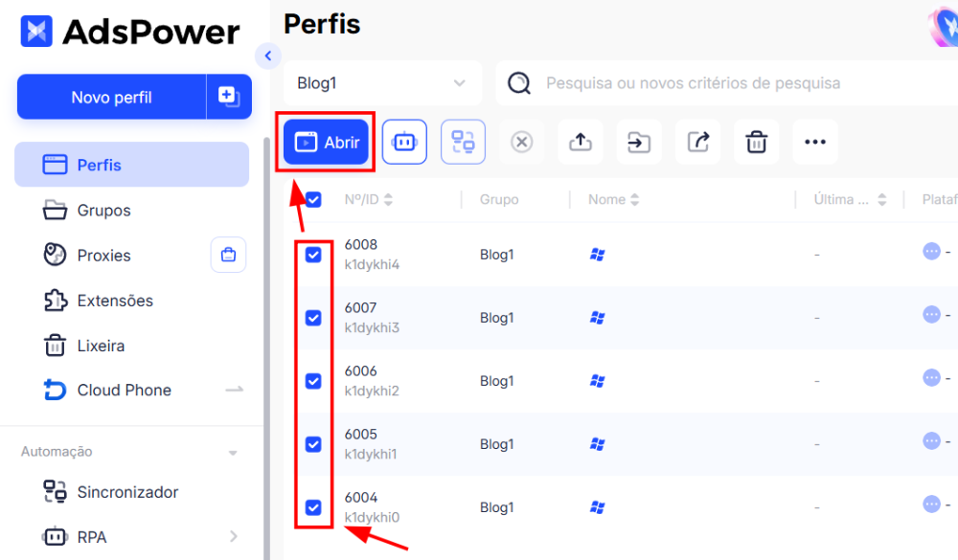Collapse the Automação section arrow

[233, 453]
